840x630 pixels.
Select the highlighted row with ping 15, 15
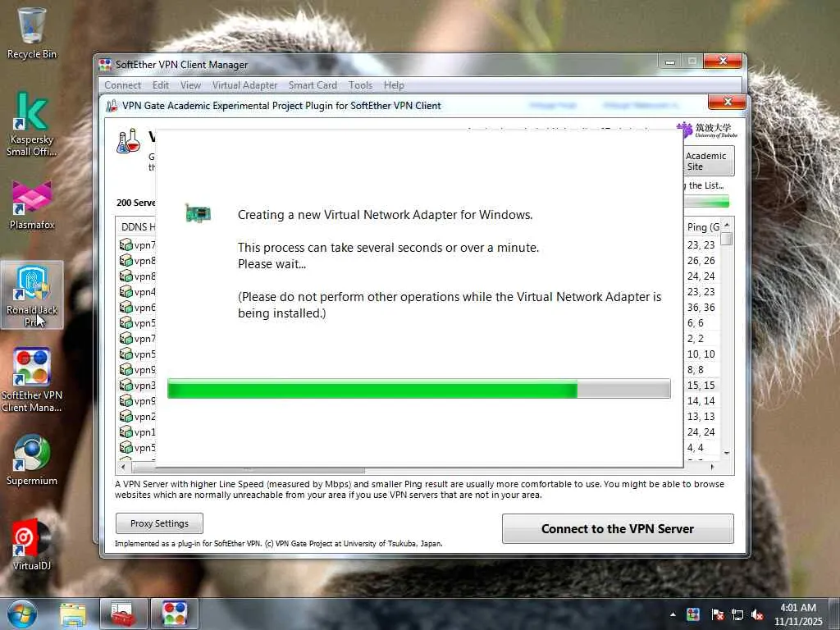701,386
